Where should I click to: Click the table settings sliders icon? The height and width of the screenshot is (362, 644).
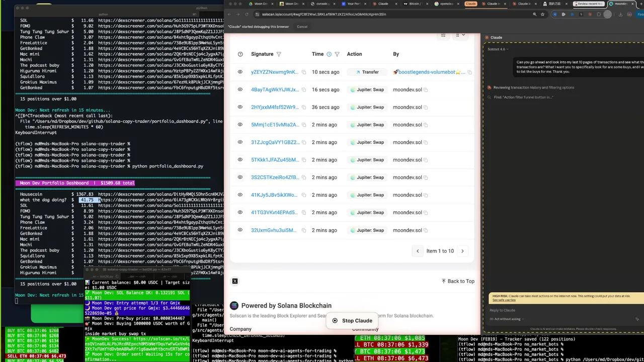pos(443,35)
